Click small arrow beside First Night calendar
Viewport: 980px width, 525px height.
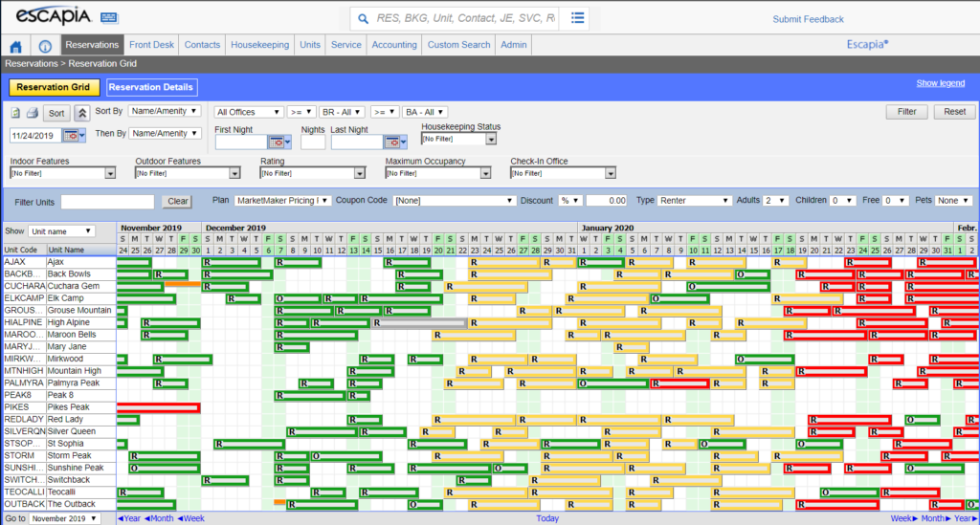click(287, 142)
